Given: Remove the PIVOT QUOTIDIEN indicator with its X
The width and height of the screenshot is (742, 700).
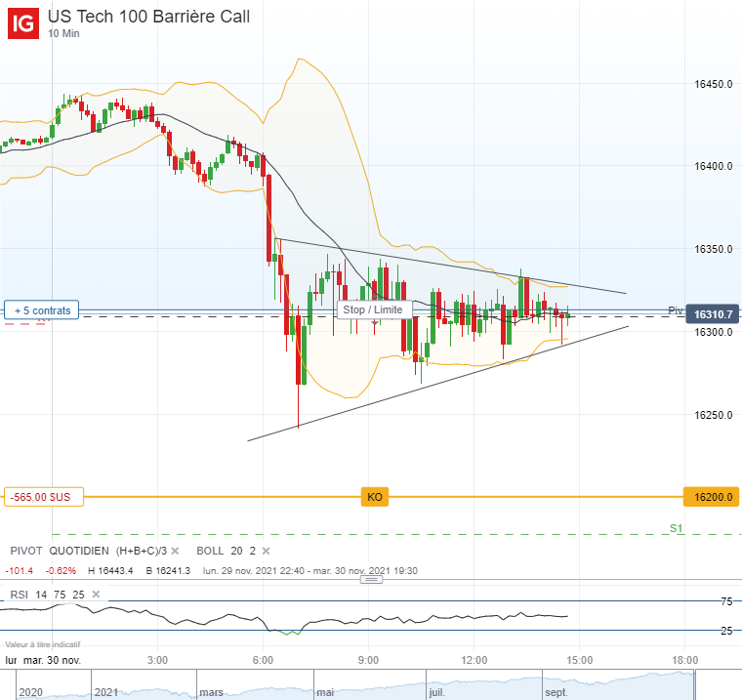Looking at the screenshot, I should tap(175, 551).
